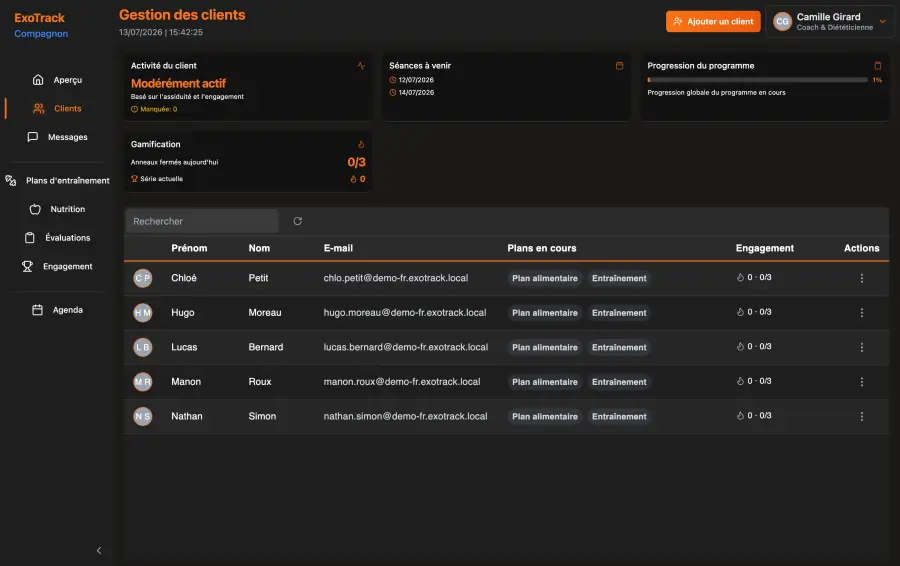Open the Évaluations clipboard icon
The height and width of the screenshot is (566, 900).
(x=30, y=238)
